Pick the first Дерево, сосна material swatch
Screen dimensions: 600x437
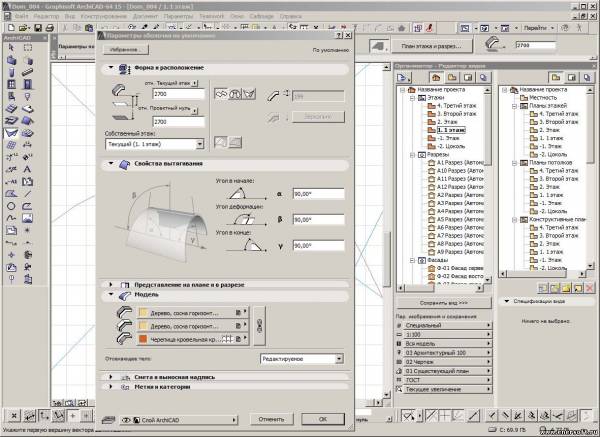point(143,313)
